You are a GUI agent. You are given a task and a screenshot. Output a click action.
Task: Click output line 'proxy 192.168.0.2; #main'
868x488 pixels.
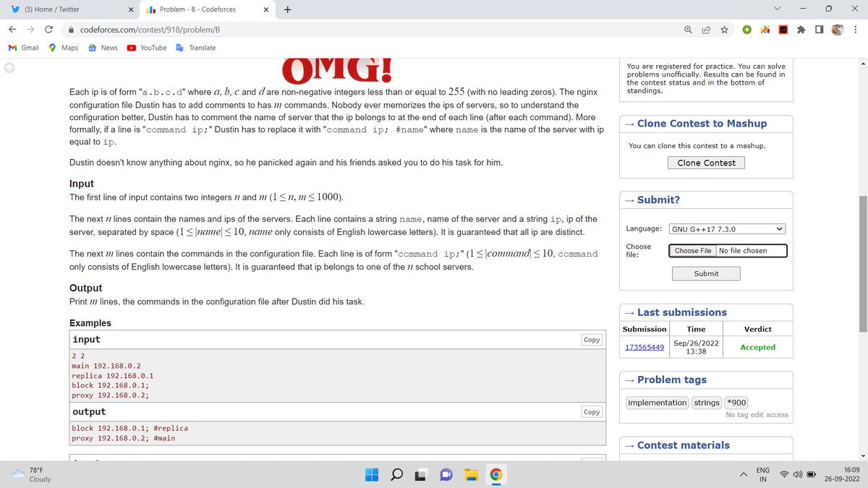pyautogui.click(x=123, y=438)
